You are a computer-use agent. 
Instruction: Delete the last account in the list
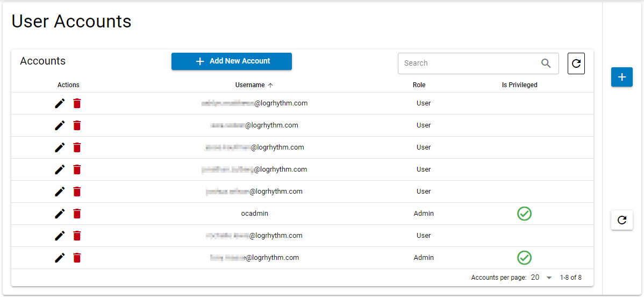(77, 258)
